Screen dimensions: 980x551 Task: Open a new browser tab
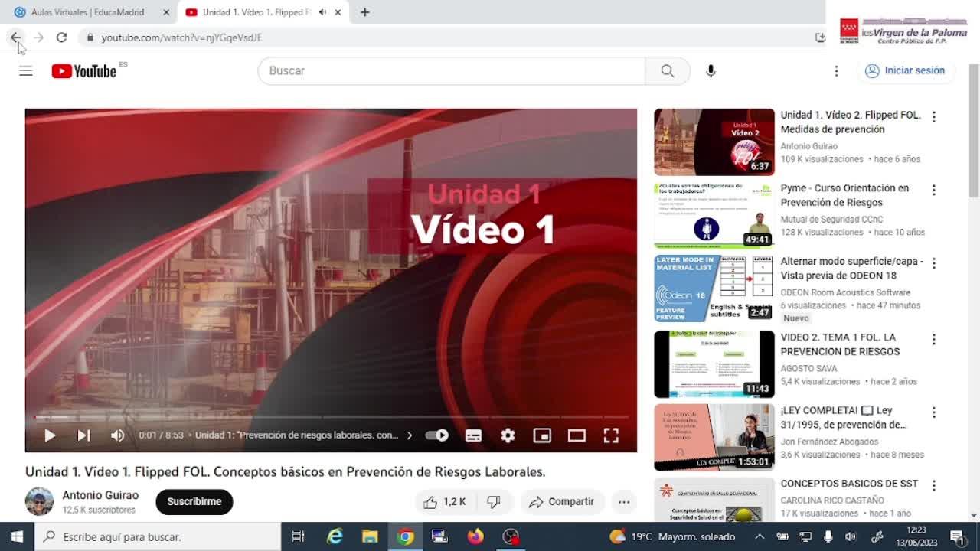coord(365,12)
